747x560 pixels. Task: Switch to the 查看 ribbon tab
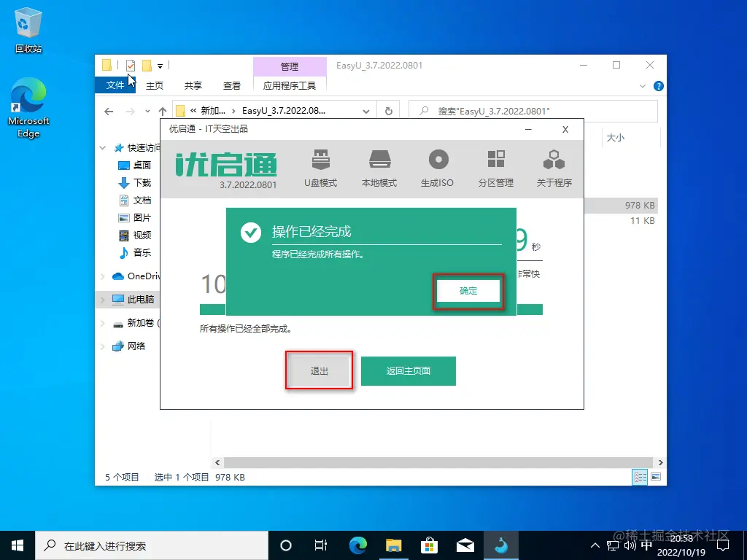tap(231, 86)
